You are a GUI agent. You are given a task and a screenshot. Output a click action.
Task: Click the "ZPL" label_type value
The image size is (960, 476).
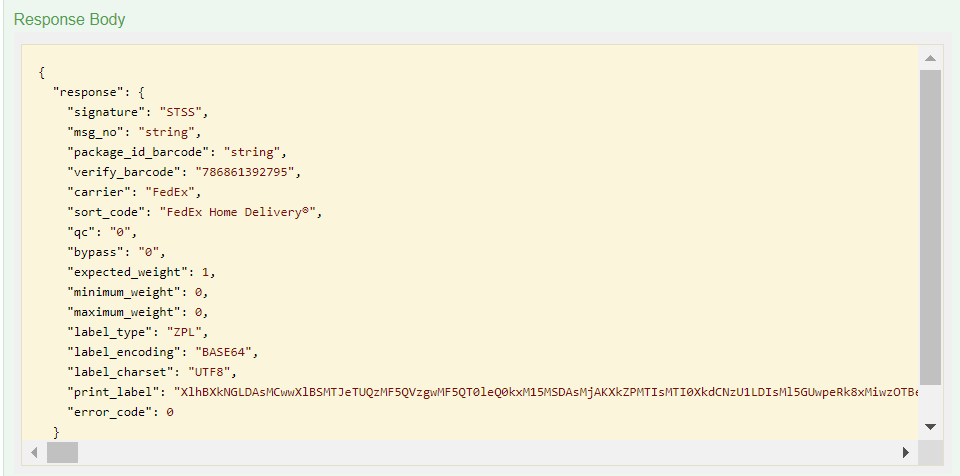coord(184,332)
